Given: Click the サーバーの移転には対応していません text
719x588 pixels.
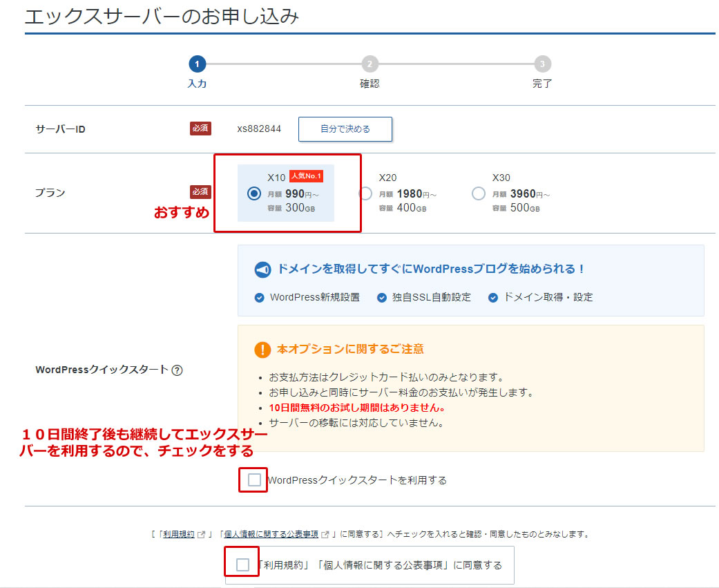Looking at the screenshot, I should coord(356,423).
